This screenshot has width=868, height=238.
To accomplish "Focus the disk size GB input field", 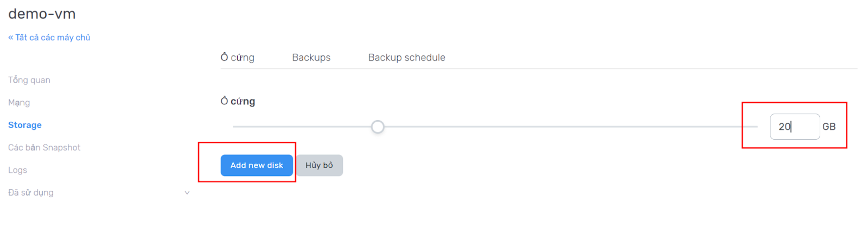I will [x=794, y=127].
